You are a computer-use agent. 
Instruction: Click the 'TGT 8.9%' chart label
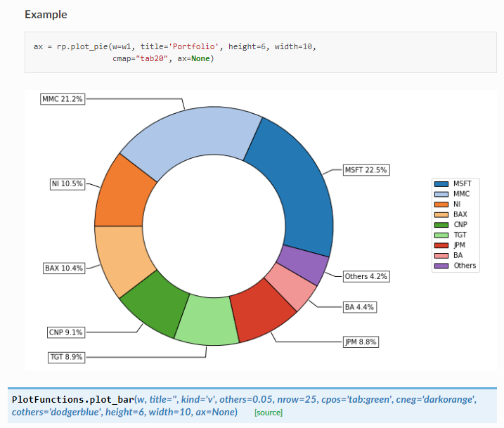pos(67,357)
